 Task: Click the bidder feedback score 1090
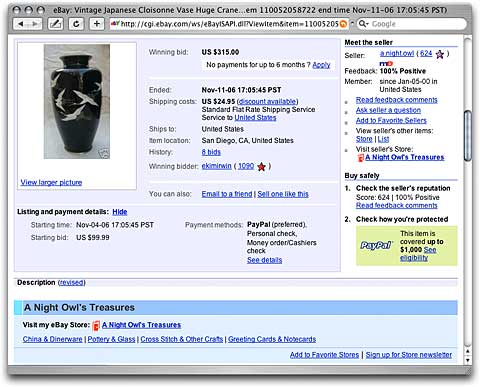pyautogui.click(x=246, y=166)
